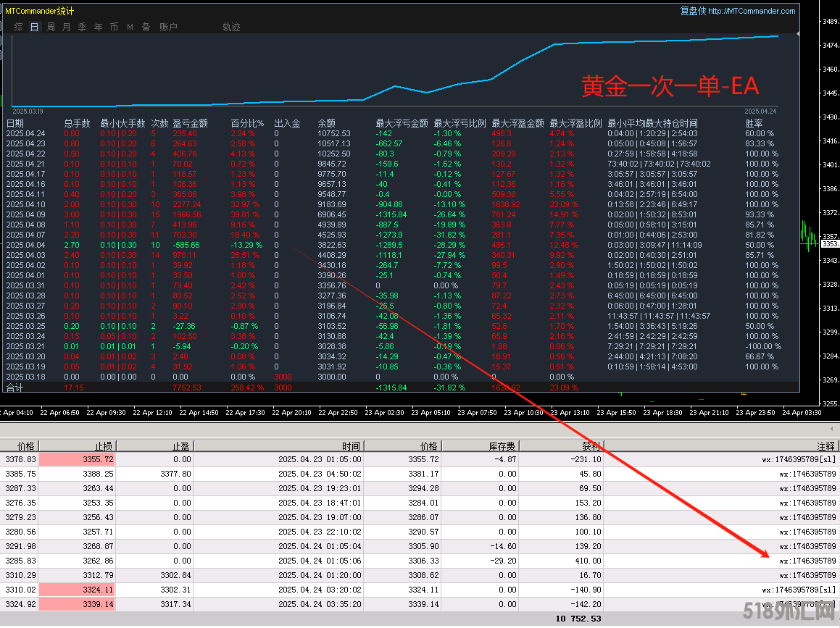The width and height of the screenshot is (840, 628).
Task: Click the 价格 header left of 止损
Action: pos(20,446)
